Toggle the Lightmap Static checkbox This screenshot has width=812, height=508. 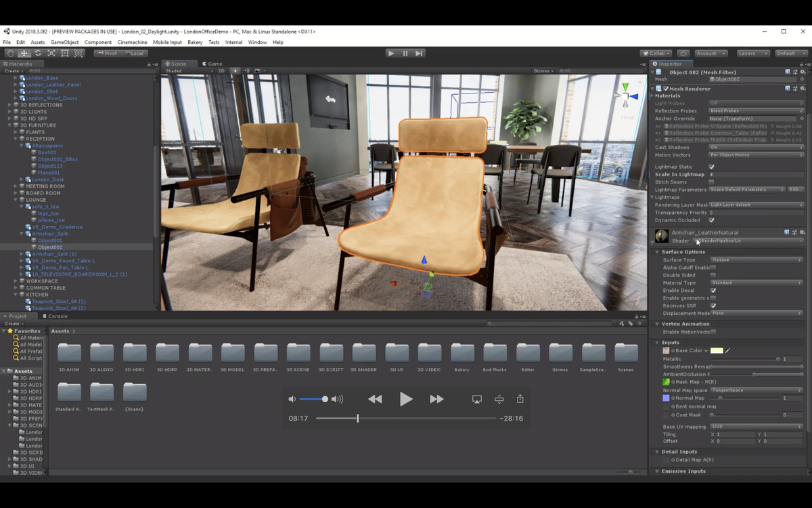pyautogui.click(x=711, y=167)
